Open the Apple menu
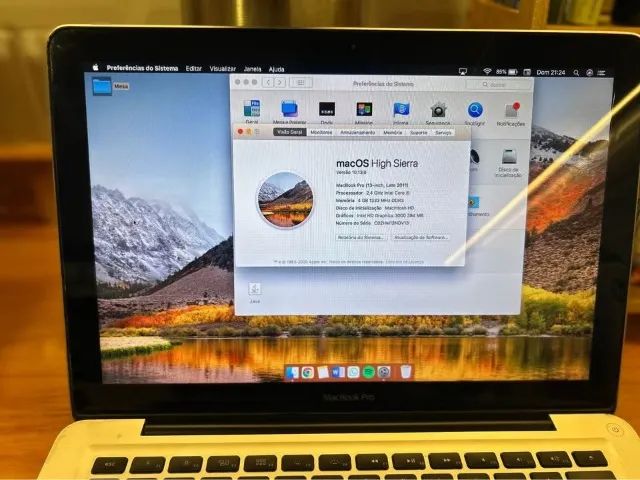The height and width of the screenshot is (480, 640). coord(96,68)
